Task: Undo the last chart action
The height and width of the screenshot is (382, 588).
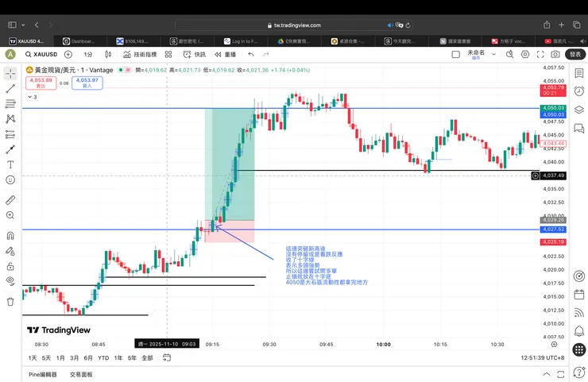Action: pos(251,54)
